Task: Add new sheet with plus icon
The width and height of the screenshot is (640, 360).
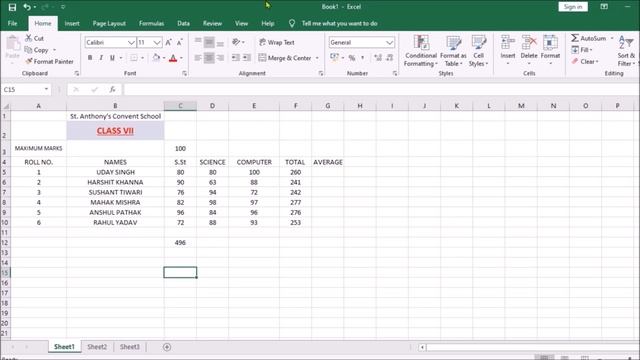Action: coord(167,347)
